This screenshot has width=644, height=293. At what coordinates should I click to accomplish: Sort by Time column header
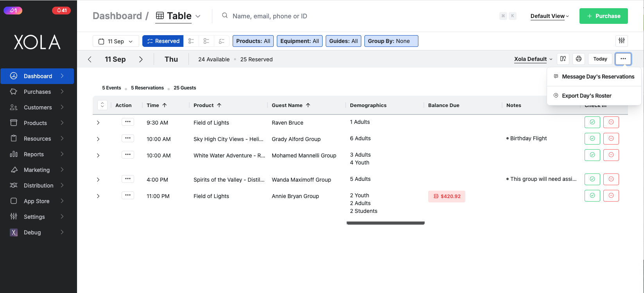coord(157,105)
